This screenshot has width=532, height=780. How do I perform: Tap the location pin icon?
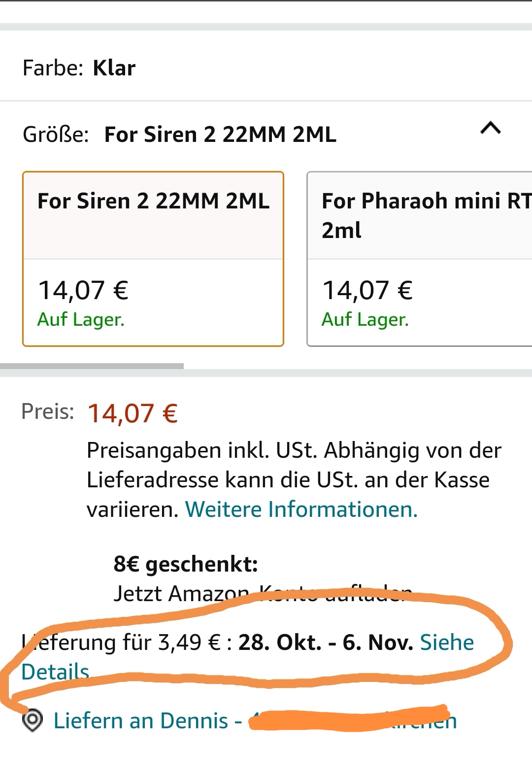point(33,721)
